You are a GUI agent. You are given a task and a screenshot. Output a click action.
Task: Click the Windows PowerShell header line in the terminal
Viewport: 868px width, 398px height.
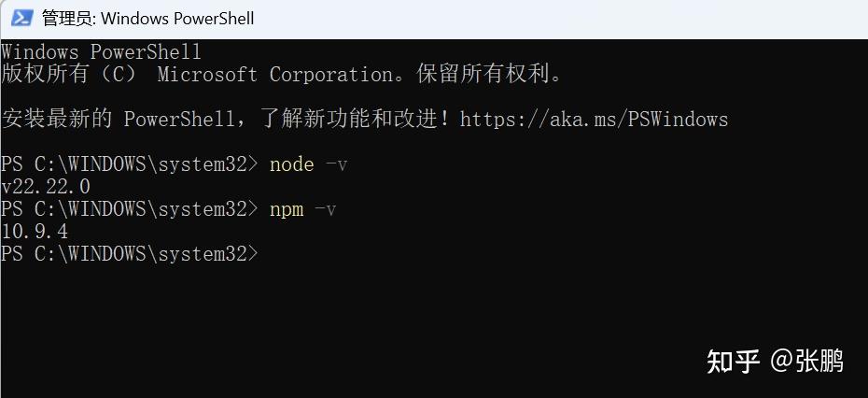tap(101, 52)
